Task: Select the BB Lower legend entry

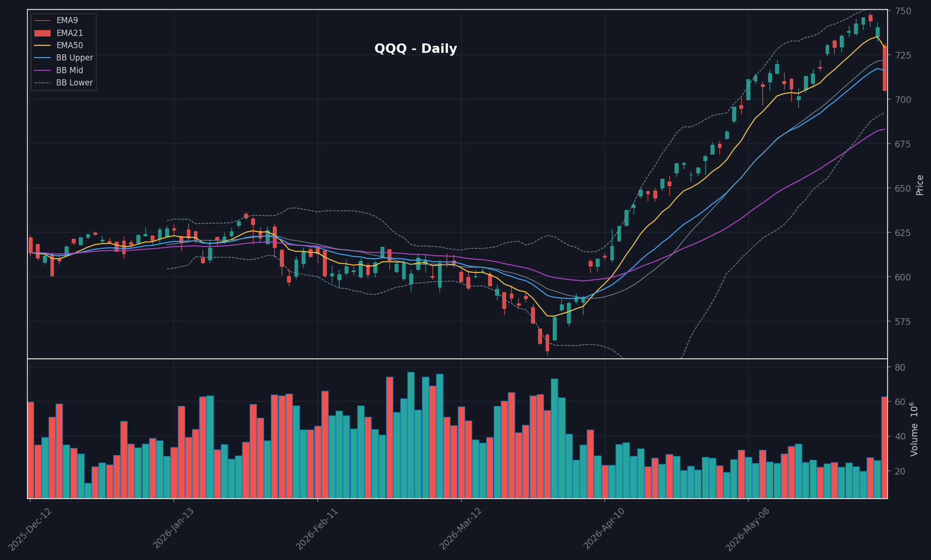Action: pos(64,83)
